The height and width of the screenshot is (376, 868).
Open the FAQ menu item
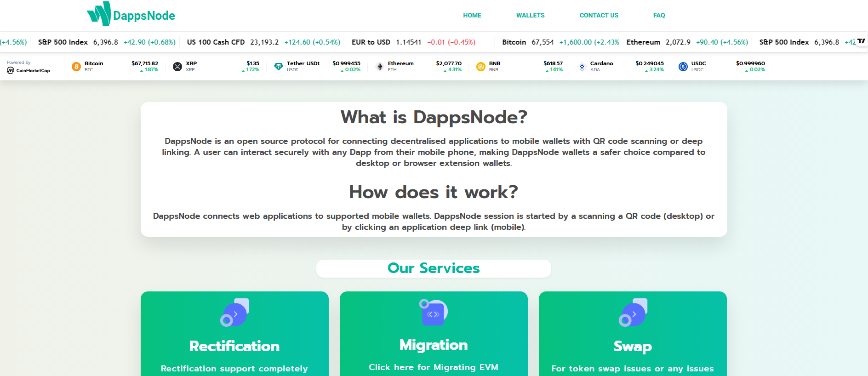coord(659,15)
